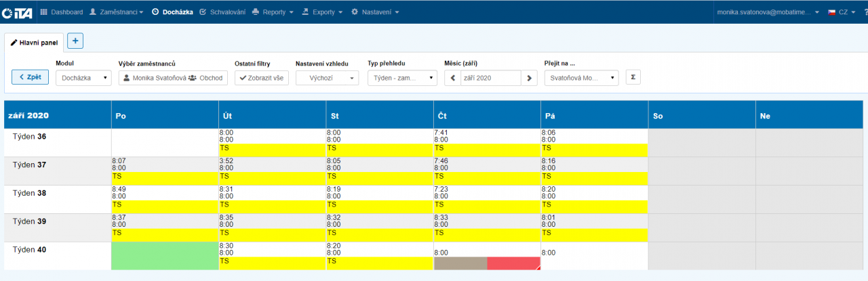Image resolution: width=868 pixels, height=281 pixels.
Task: Click the sigma summary button
Action: click(633, 77)
